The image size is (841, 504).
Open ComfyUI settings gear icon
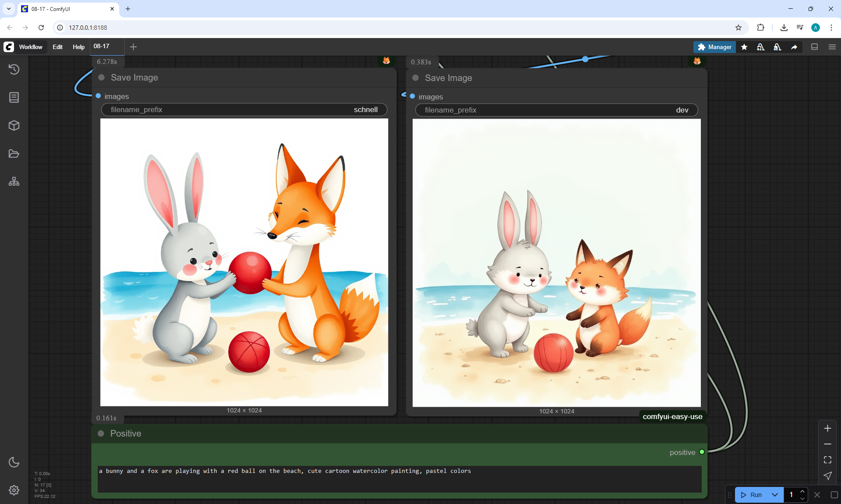pyautogui.click(x=14, y=490)
